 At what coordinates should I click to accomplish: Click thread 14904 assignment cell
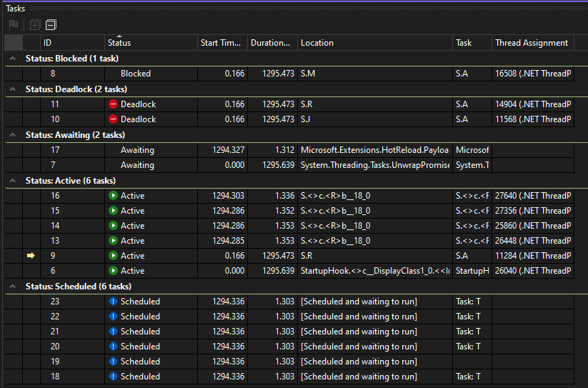pos(533,104)
